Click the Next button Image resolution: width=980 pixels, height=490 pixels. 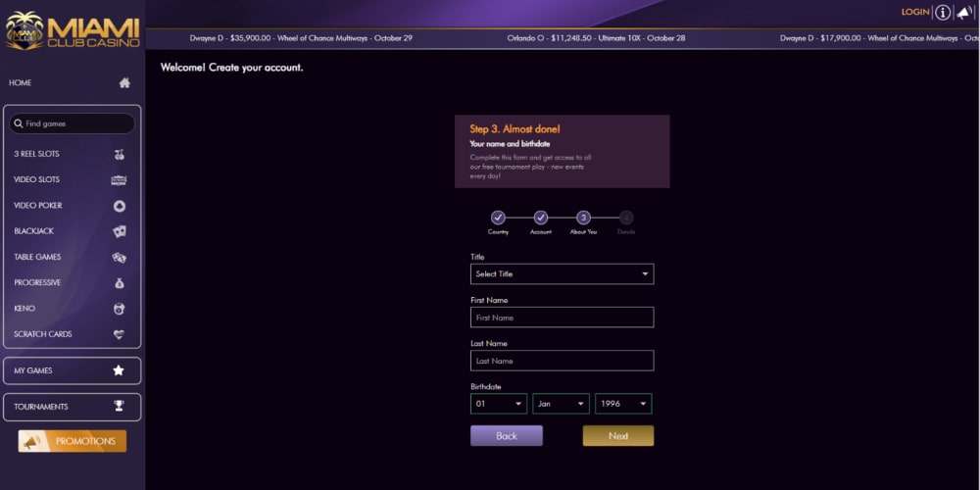pos(618,436)
